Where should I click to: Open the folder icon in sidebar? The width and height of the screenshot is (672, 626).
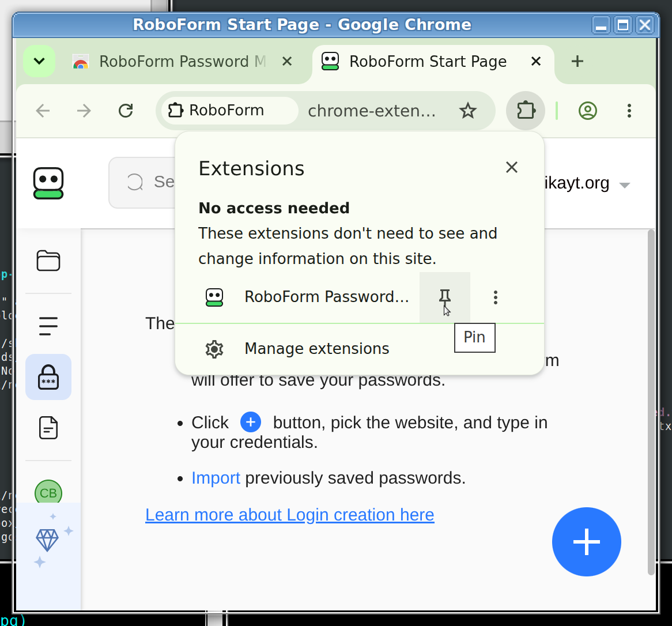pos(48,261)
